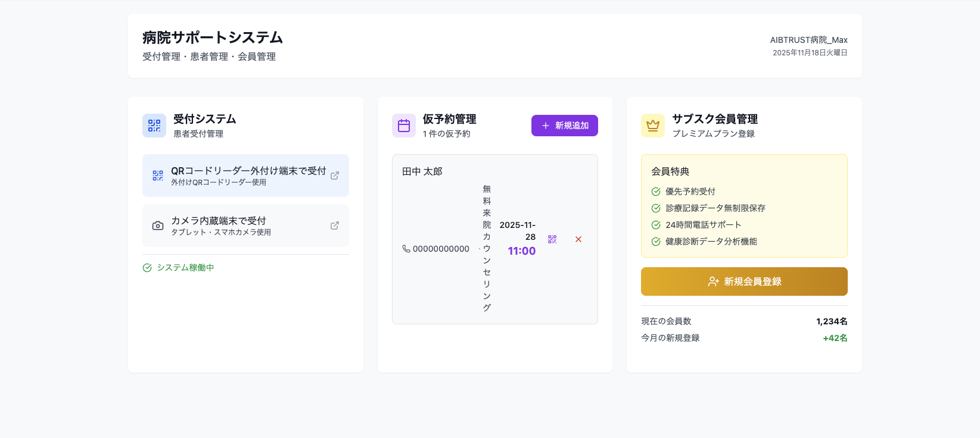
Task: Select the 田中 太郎 reservation name
Action: (x=422, y=171)
